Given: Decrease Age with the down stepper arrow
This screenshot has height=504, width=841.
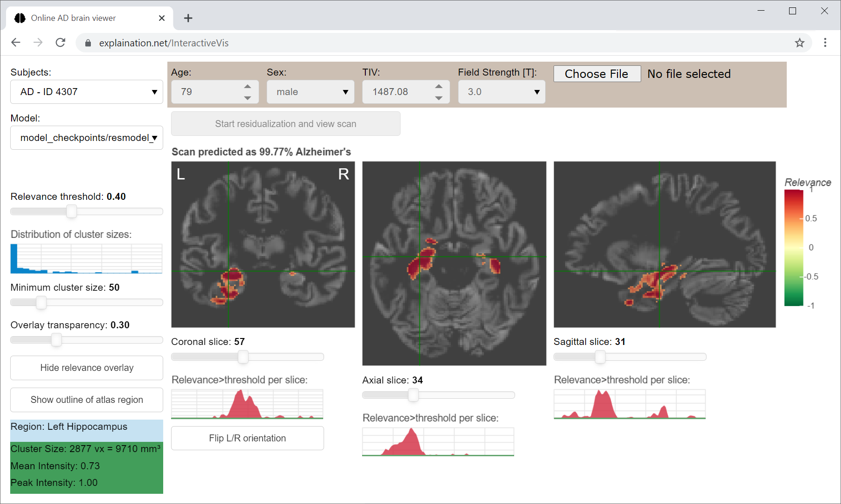Looking at the screenshot, I should (x=248, y=98).
